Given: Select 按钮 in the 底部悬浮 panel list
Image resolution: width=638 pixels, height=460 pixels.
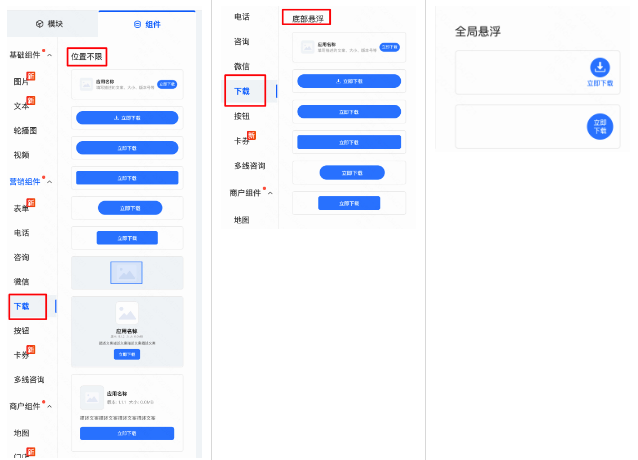Looking at the screenshot, I should [x=242, y=116].
